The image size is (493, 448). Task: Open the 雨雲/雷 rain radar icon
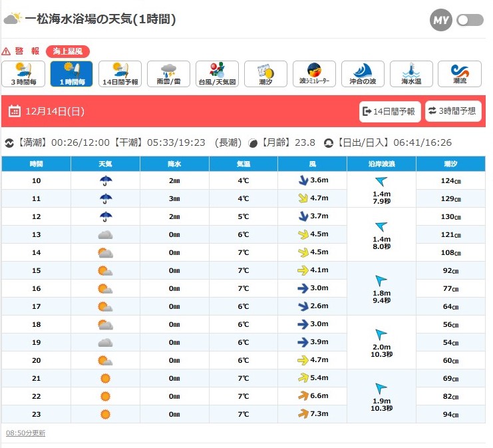(x=169, y=74)
